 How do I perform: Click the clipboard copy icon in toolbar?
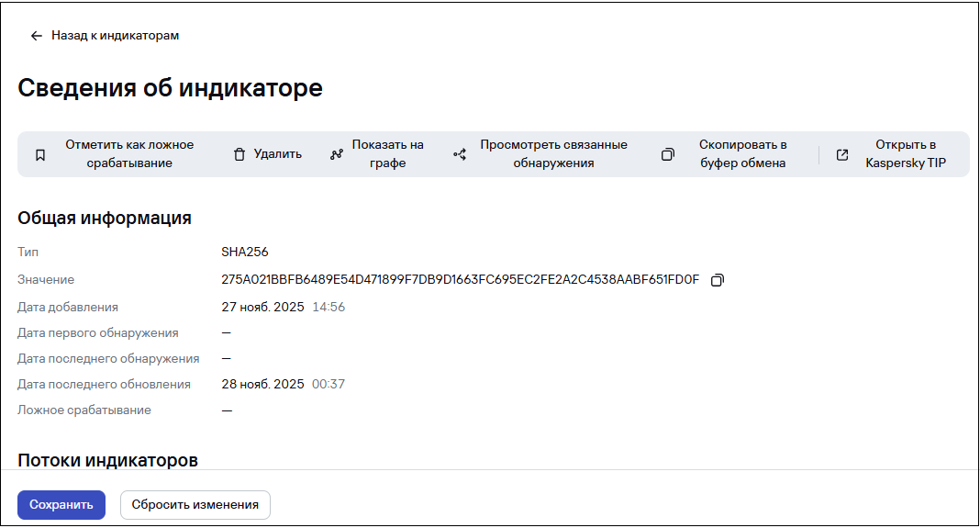667,154
